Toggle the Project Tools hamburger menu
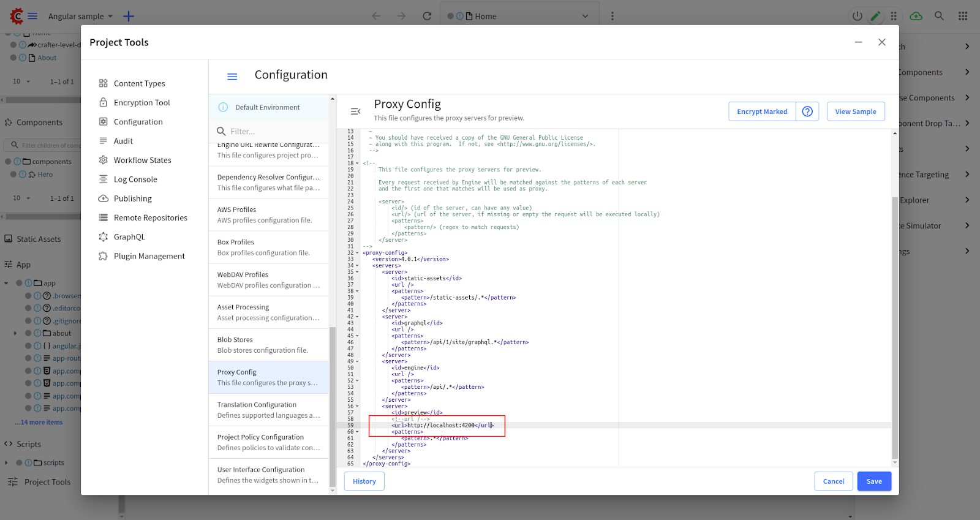 coord(232,77)
